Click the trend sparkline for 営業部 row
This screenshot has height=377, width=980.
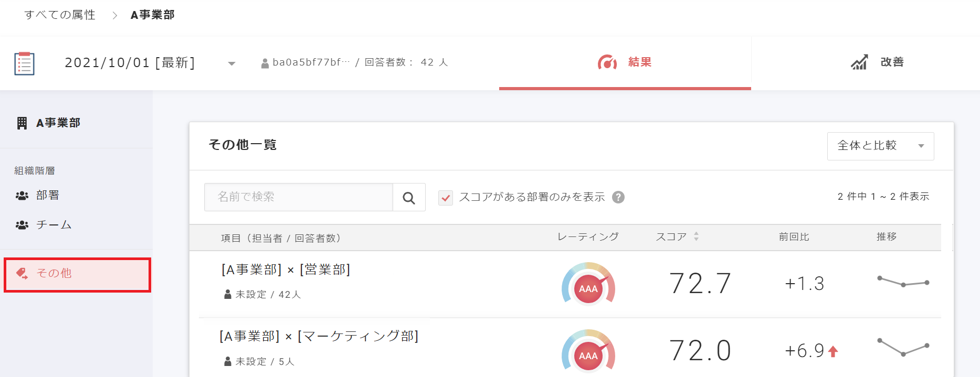(903, 282)
